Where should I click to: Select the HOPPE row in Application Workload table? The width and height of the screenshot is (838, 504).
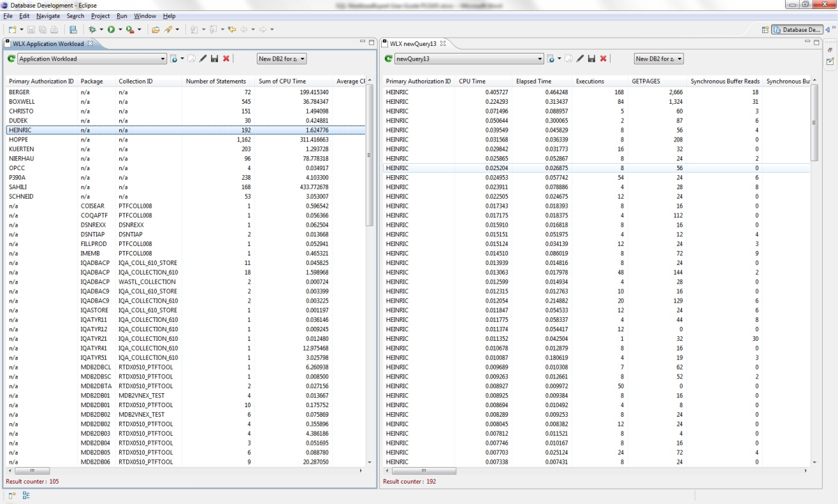[x=18, y=140]
